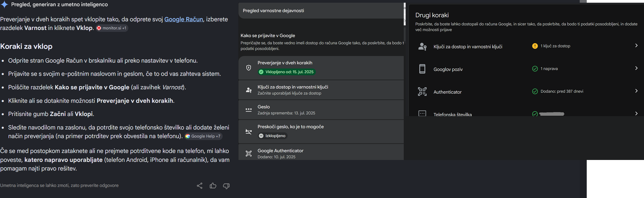Image resolution: width=644 pixels, height=198 pixels.
Task: Open Preskoči geslo, ko je to mogoče row
Action: coord(321,132)
